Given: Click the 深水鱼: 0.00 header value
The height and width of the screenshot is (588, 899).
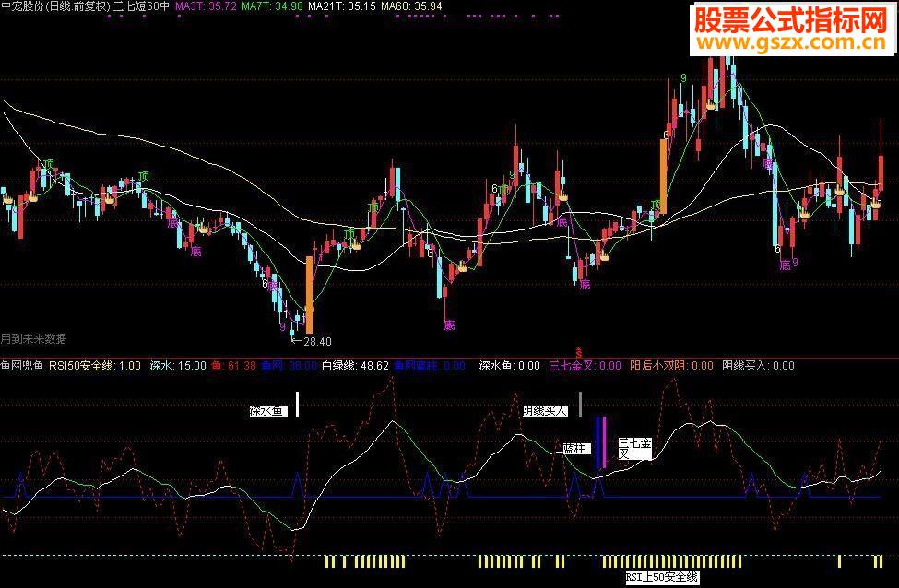Looking at the screenshot, I should [509, 366].
